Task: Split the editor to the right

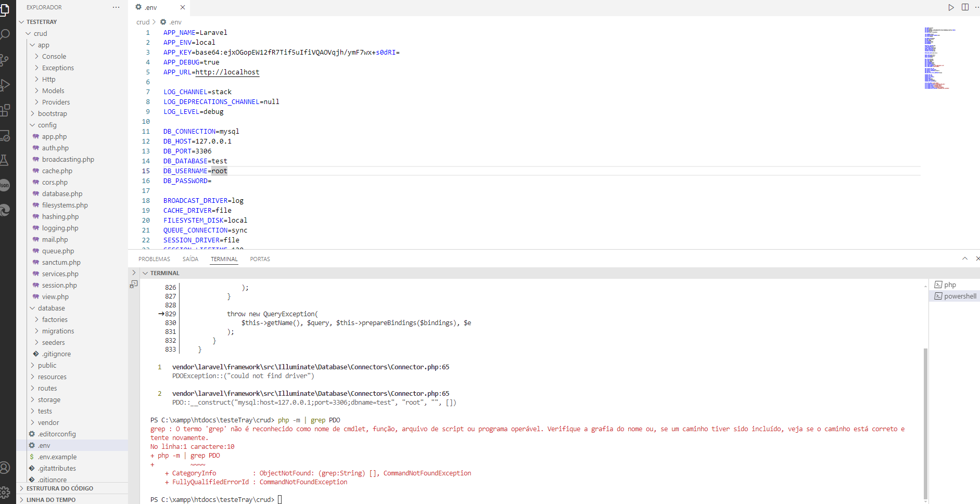Action: click(965, 7)
